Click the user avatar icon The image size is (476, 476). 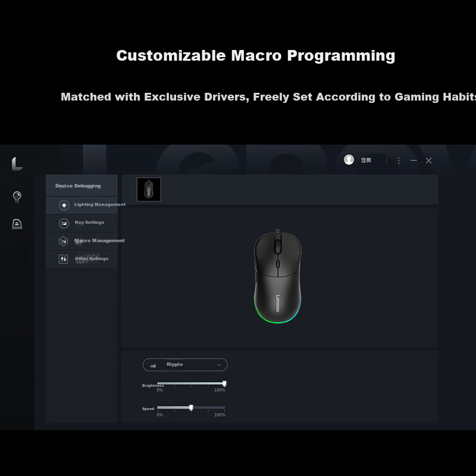(x=349, y=159)
